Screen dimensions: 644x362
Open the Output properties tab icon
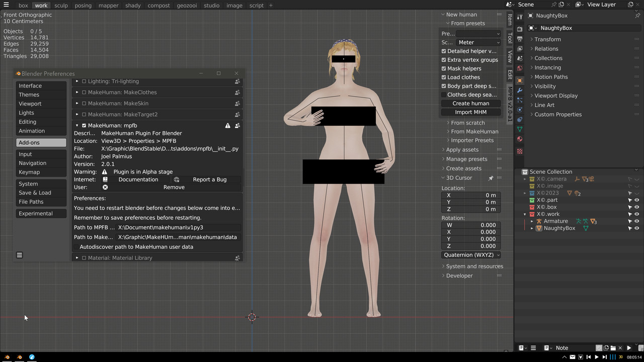520,39
